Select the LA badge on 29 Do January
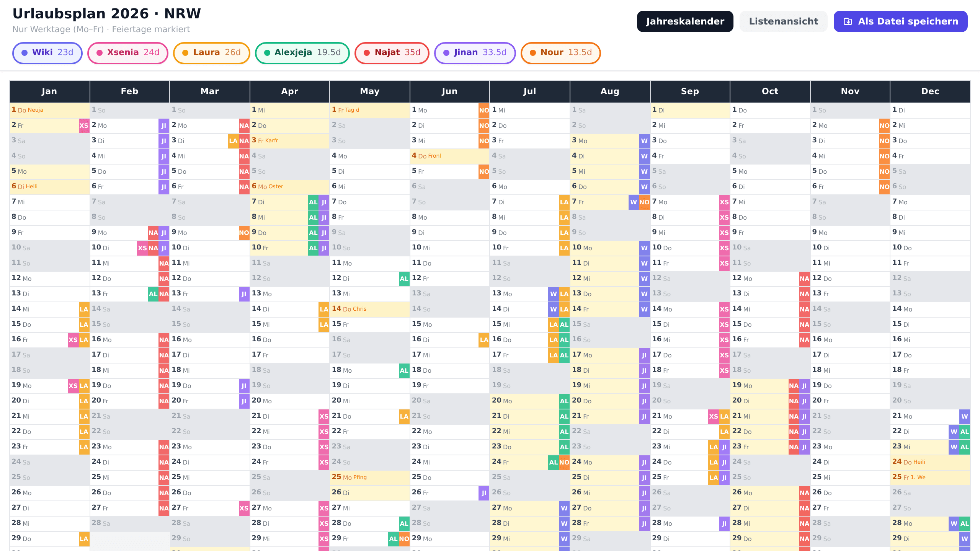The height and width of the screenshot is (551, 980). pyautogui.click(x=84, y=539)
